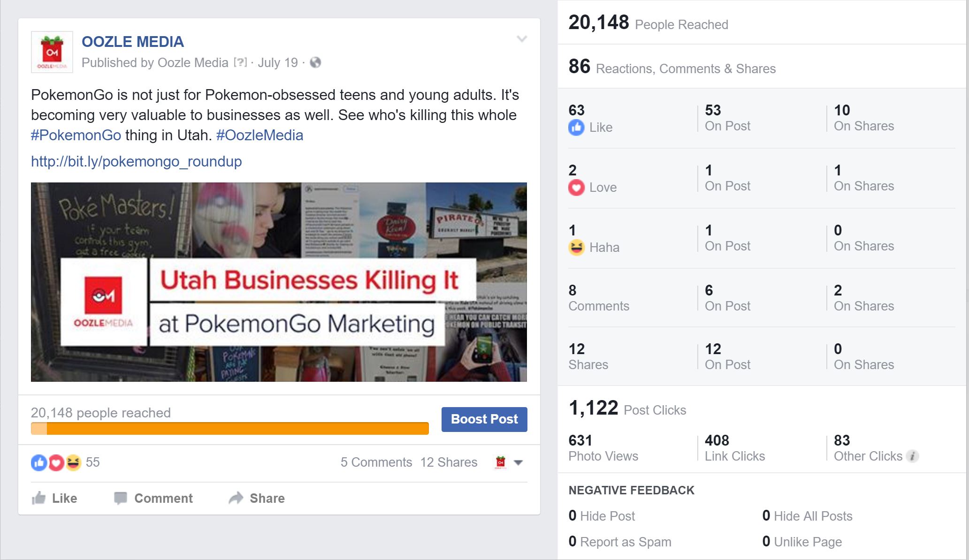The height and width of the screenshot is (560, 969).
Task: Open the bit.ly pokemongo_roundup link
Action: (136, 161)
